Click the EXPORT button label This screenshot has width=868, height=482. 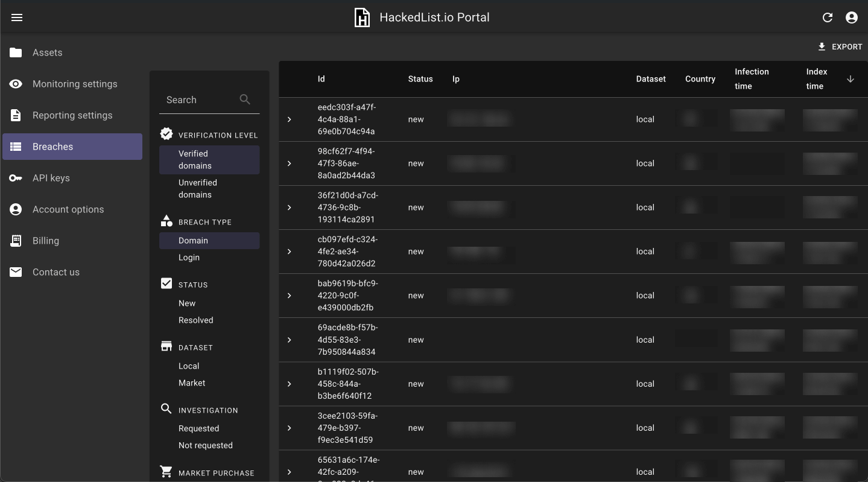[847, 46]
